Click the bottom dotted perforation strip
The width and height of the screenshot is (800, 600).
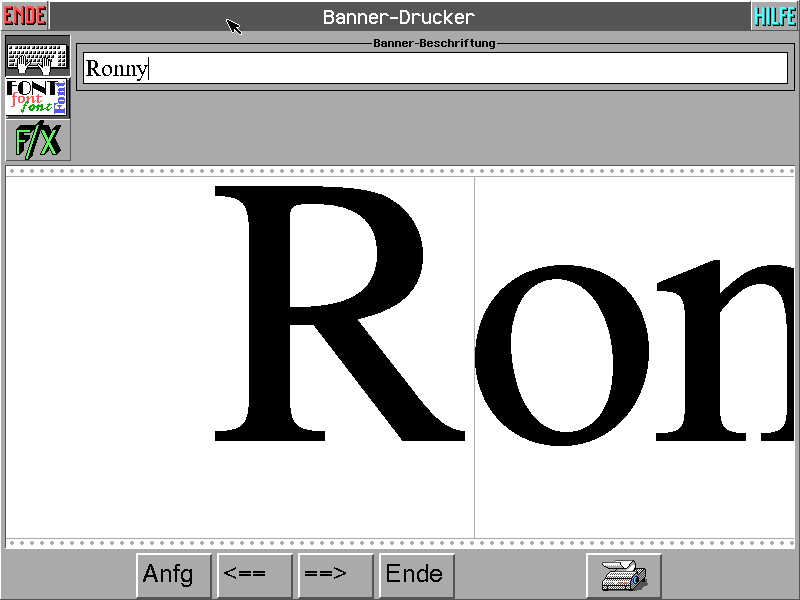pyautogui.click(x=400, y=544)
